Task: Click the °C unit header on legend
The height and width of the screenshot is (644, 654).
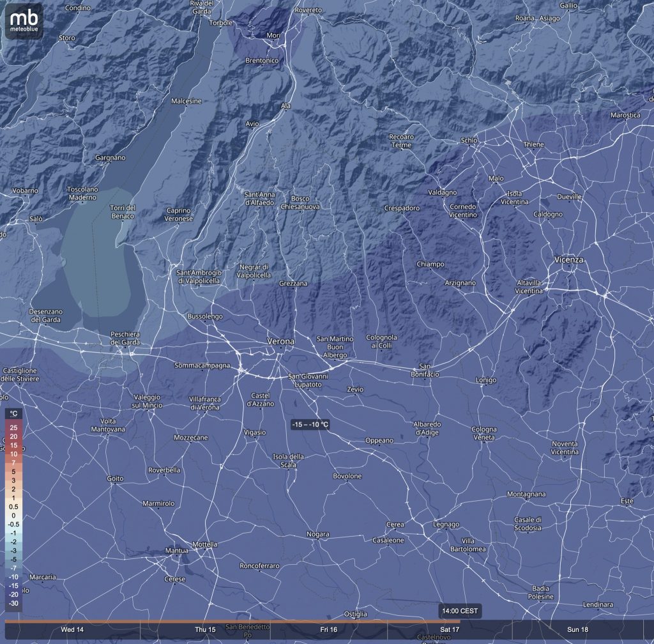Action: [13, 415]
